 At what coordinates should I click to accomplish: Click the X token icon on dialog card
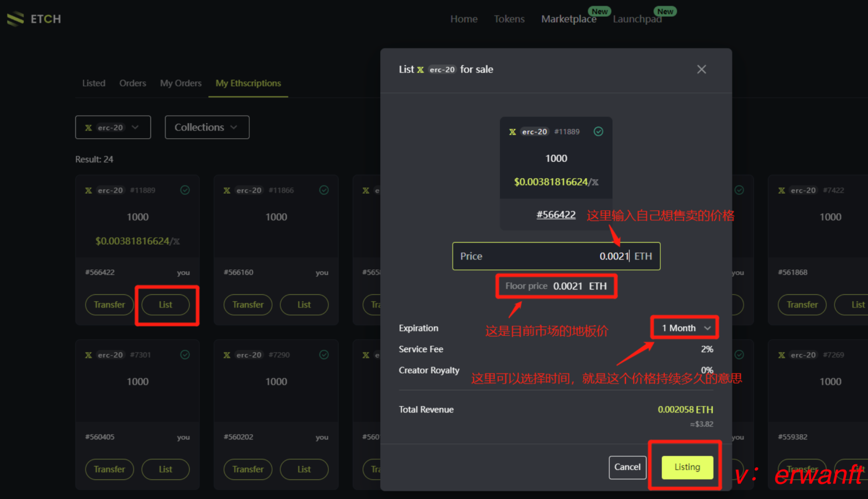coord(512,132)
